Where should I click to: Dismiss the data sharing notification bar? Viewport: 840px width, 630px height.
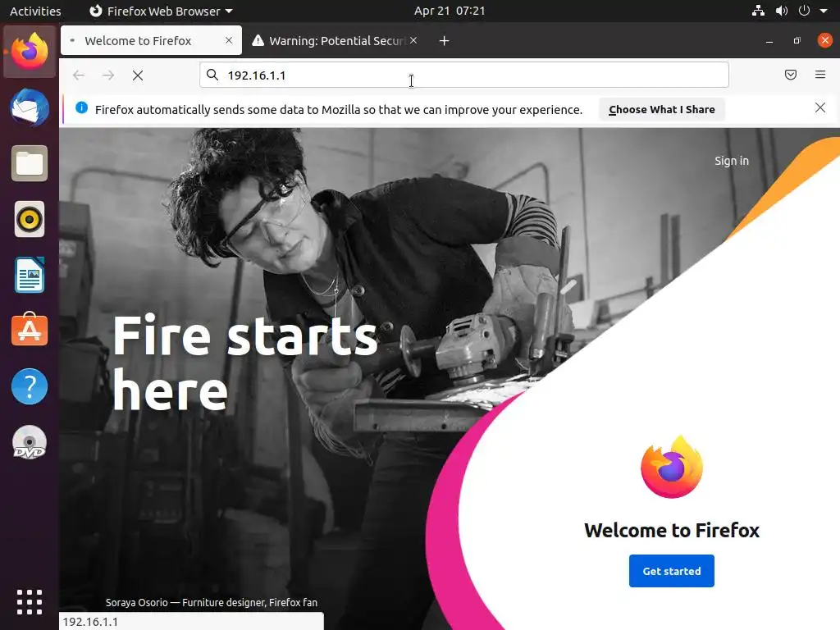pos(819,107)
